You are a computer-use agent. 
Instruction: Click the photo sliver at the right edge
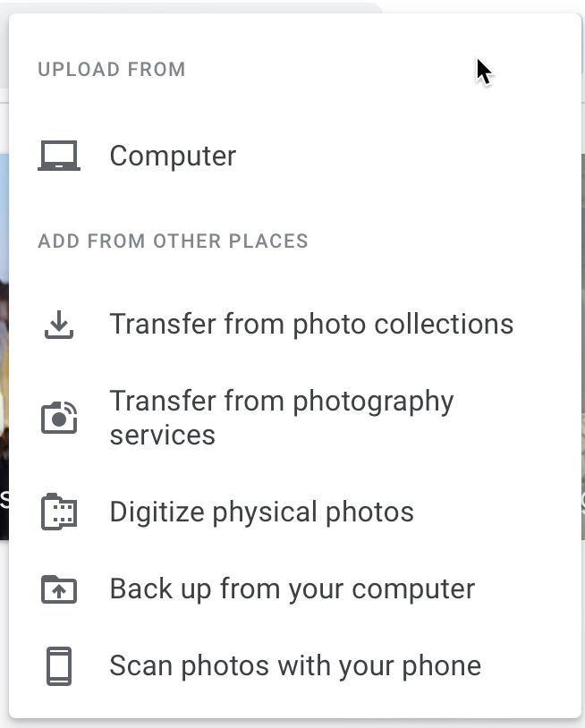click(582, 346)
